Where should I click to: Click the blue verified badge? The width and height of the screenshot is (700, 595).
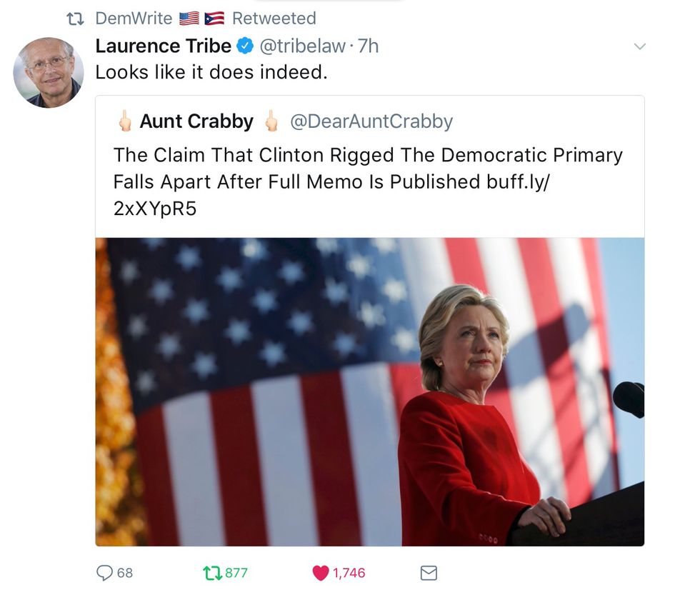tap(245, 46)
